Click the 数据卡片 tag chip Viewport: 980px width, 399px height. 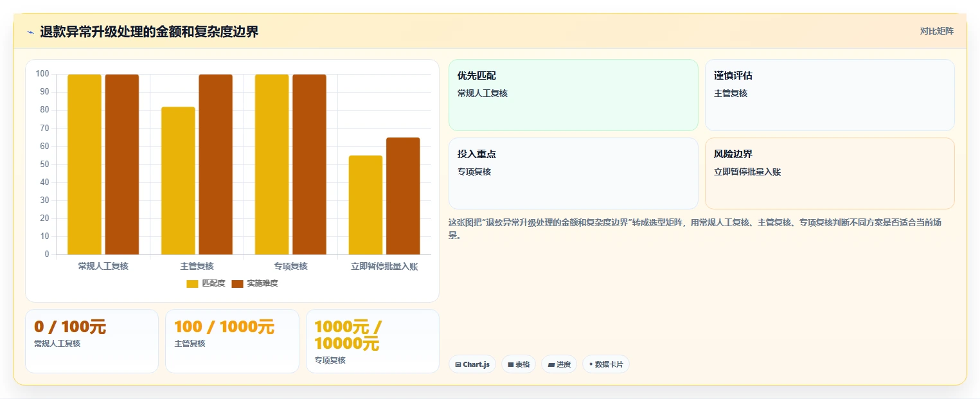tap(606, 364)
